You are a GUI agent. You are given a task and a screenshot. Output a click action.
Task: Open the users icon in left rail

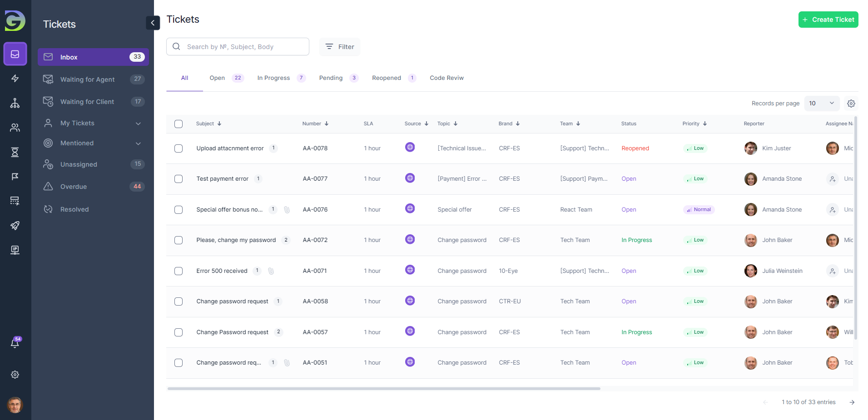tap(15, 128)
